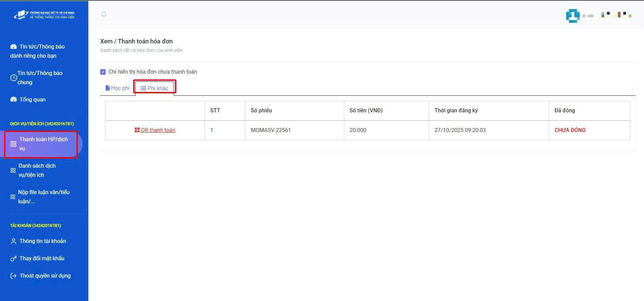The image size is (644, 301).
Task: Click the clock icon beside general news
Action: click(x=14, y=78)
